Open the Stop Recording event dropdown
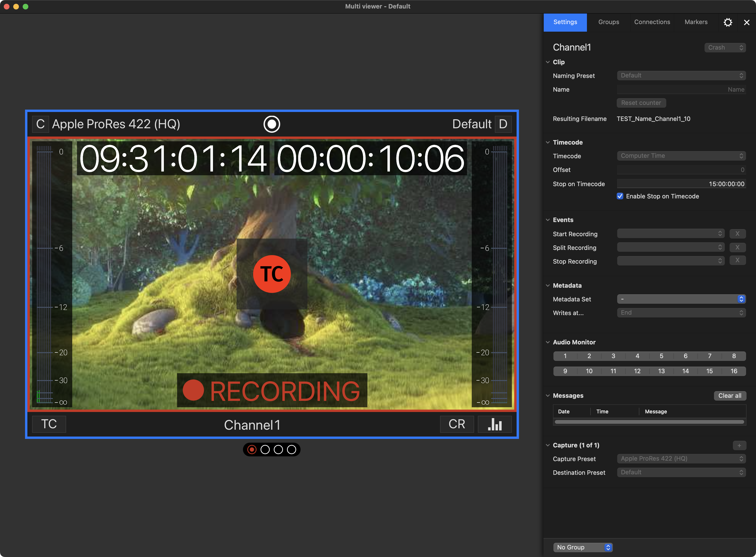756x557 pixels. (671, 261)
